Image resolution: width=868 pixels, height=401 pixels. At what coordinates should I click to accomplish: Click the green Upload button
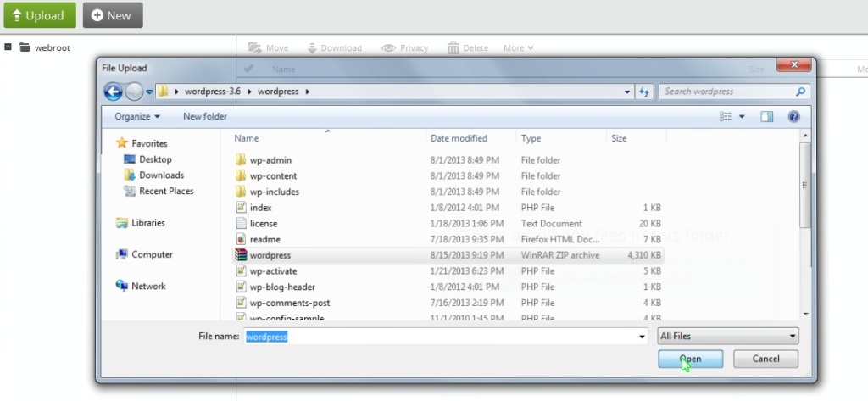click(39, 15)
